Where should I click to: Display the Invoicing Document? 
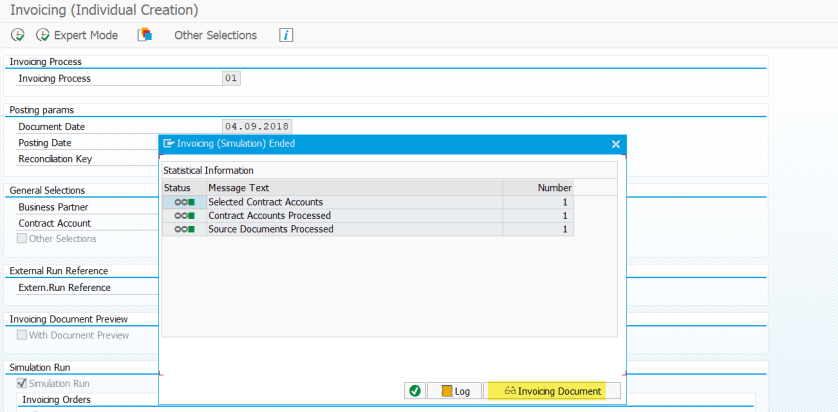553,391
